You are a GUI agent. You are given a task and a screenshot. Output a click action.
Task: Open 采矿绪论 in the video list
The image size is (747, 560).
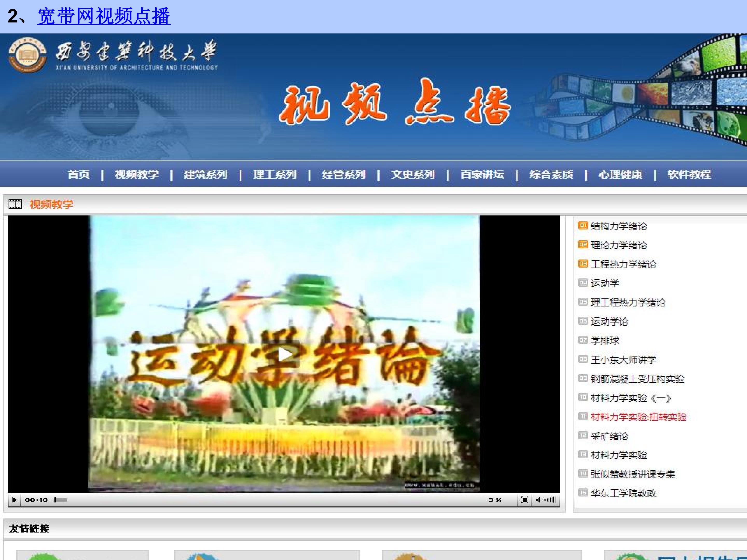coord(609,436)
